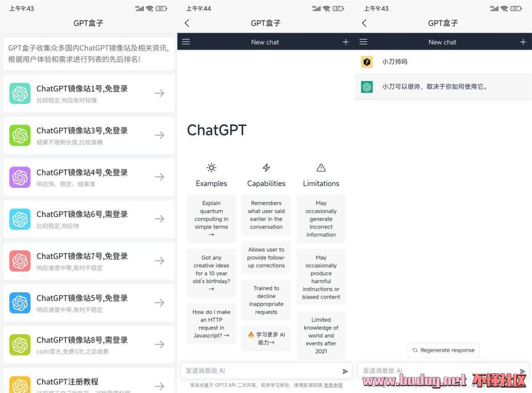Click 'Remembers what user said earlier' card
The width and height of the screenshot is (532, 393).
click(x=267, y=215)
